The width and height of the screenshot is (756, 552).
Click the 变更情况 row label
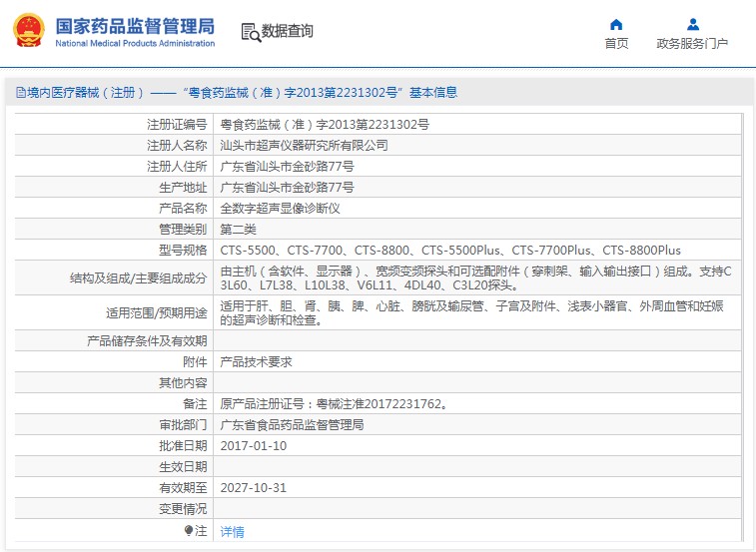pos(183,509)
